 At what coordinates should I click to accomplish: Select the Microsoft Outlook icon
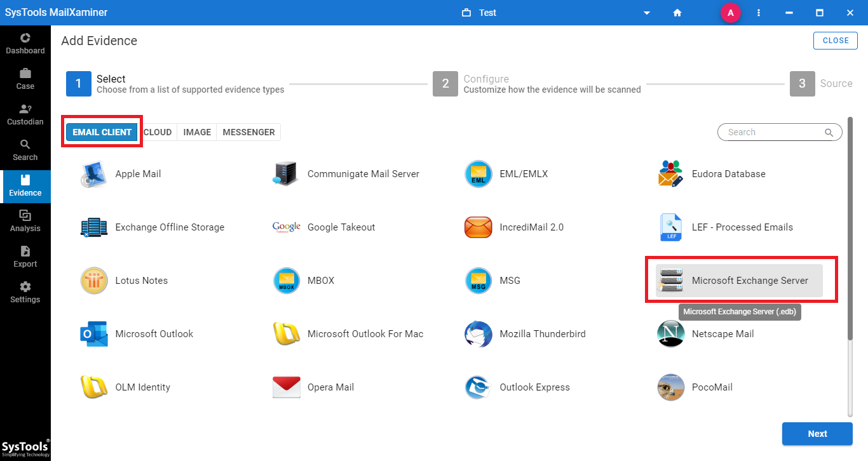94,334
